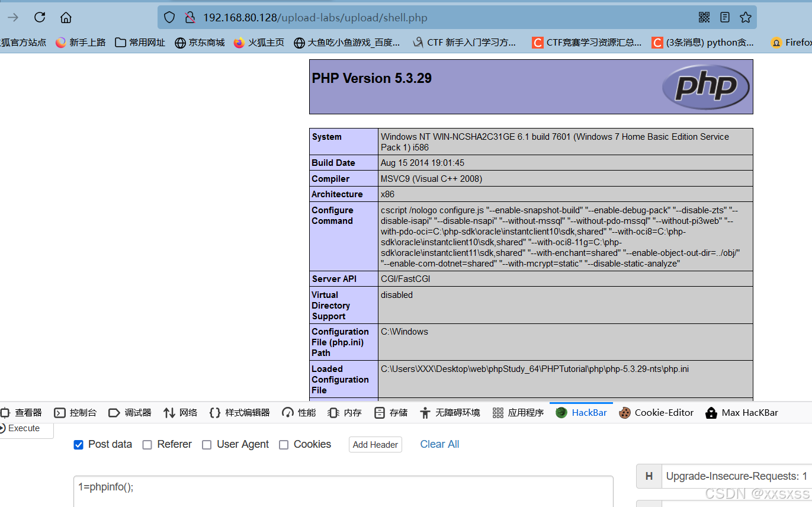The image size is (812, 507).
Task: Open the 常用网址 bookmarks folder
Action: 140,43
